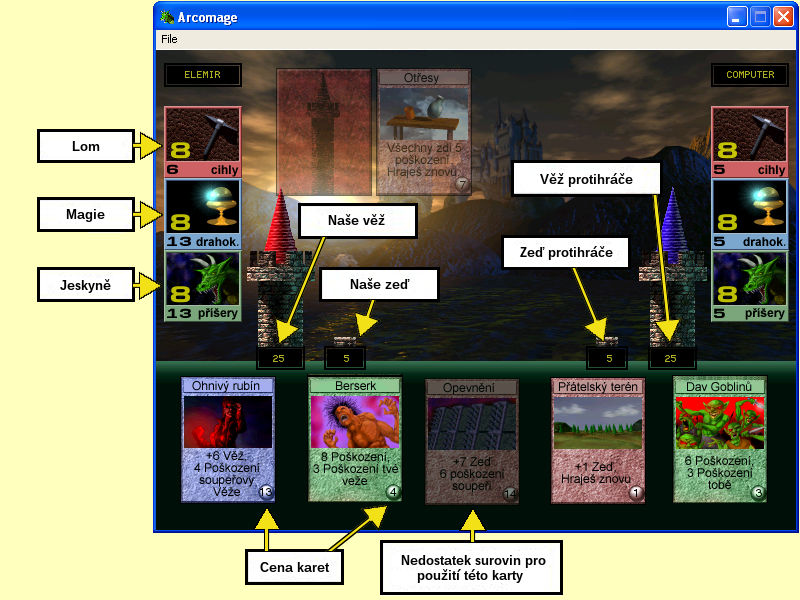Viewport: 800px width, 600px height.
Task: Click Elemir's '13 příšery' beasts count
Action: 203,313
